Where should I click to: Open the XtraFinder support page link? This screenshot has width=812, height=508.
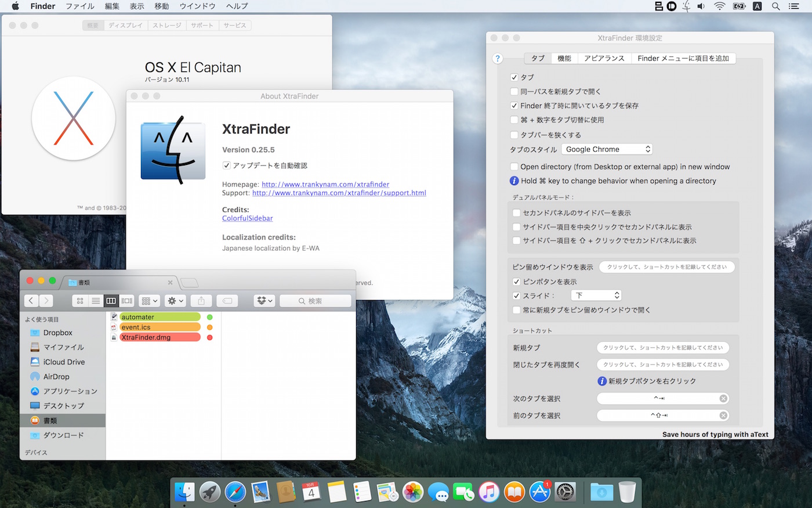(339, 193)
